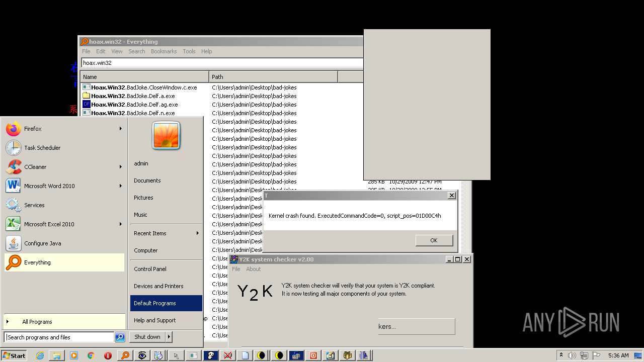Launch Task Scheduler from the Start menu

tap(64, 148)
